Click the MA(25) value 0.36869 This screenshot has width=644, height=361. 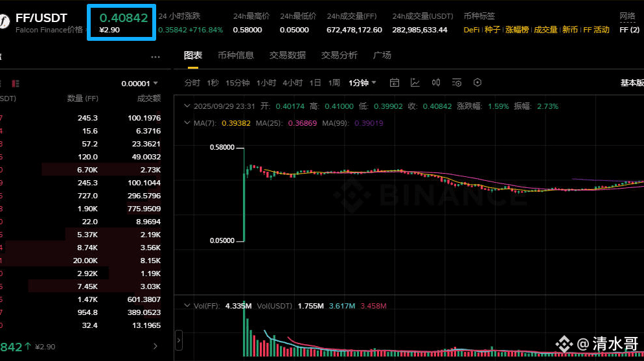(303, 123)
